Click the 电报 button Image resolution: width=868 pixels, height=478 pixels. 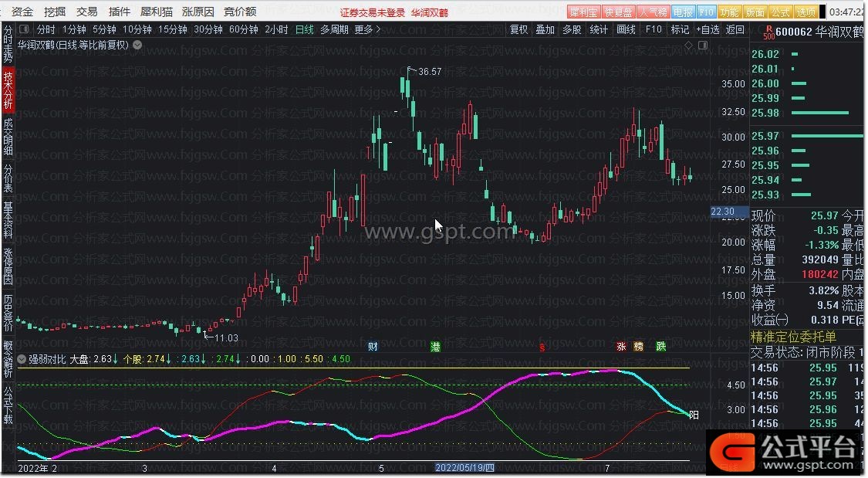[x=683, y=12]
